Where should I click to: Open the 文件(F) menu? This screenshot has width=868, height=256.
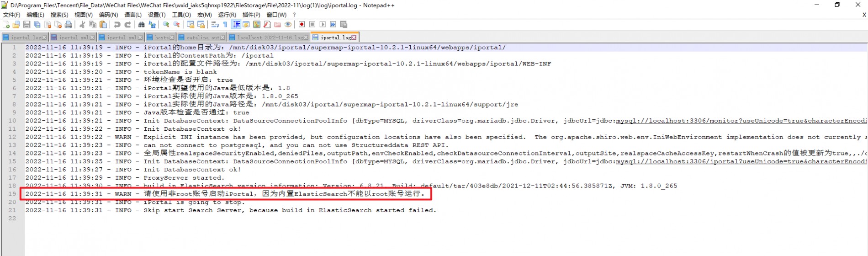click(x=12, y=15)
